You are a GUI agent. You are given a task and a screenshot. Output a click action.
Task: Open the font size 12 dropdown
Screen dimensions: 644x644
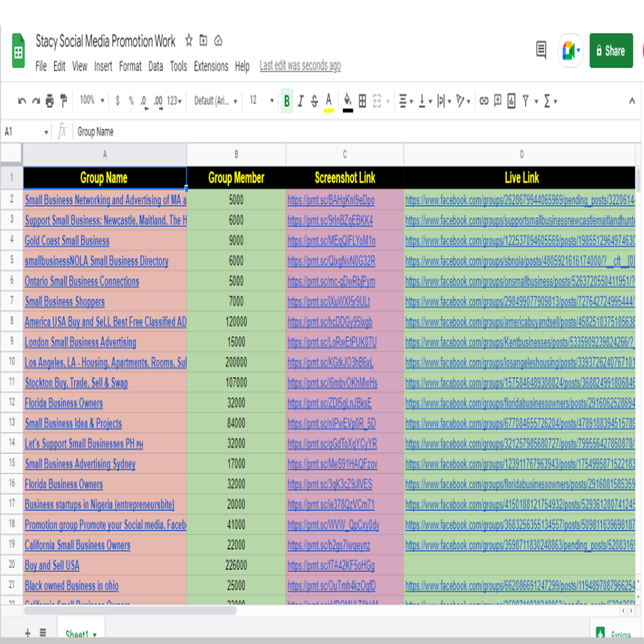pyautogui.click(x=262, y=100)
